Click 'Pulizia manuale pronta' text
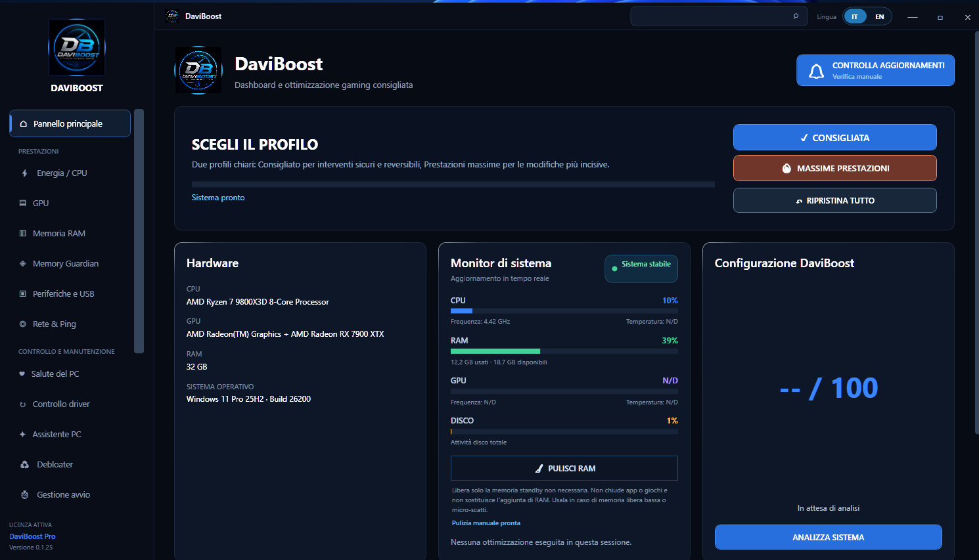The image size is (979, 560). [x=486, y=523]
